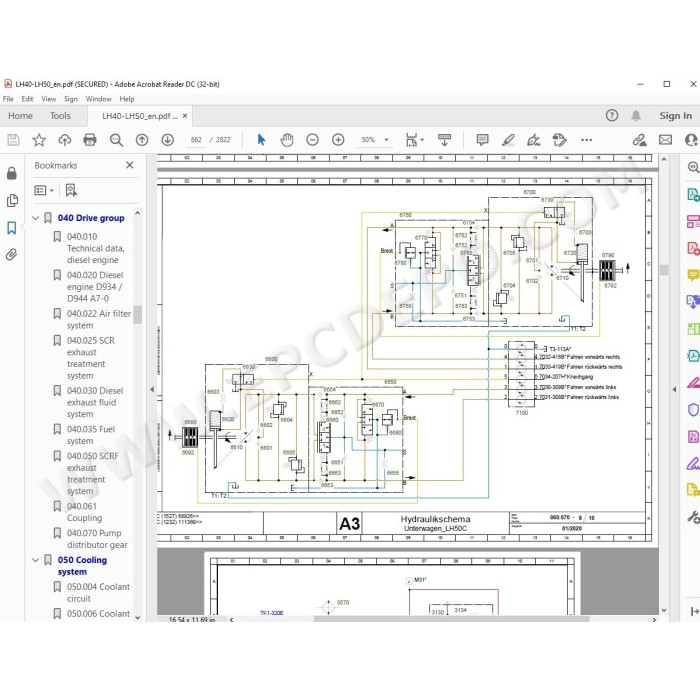Go to the next page with the down arrow
Screen dimensions: 700x700
(x=168, y=140)
